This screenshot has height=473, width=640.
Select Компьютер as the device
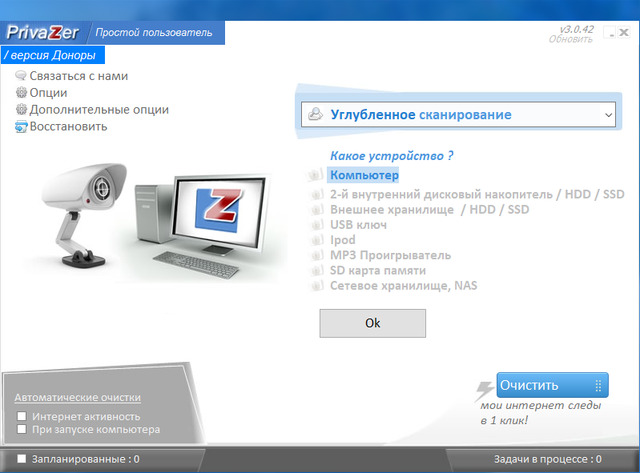pos(364,175)
